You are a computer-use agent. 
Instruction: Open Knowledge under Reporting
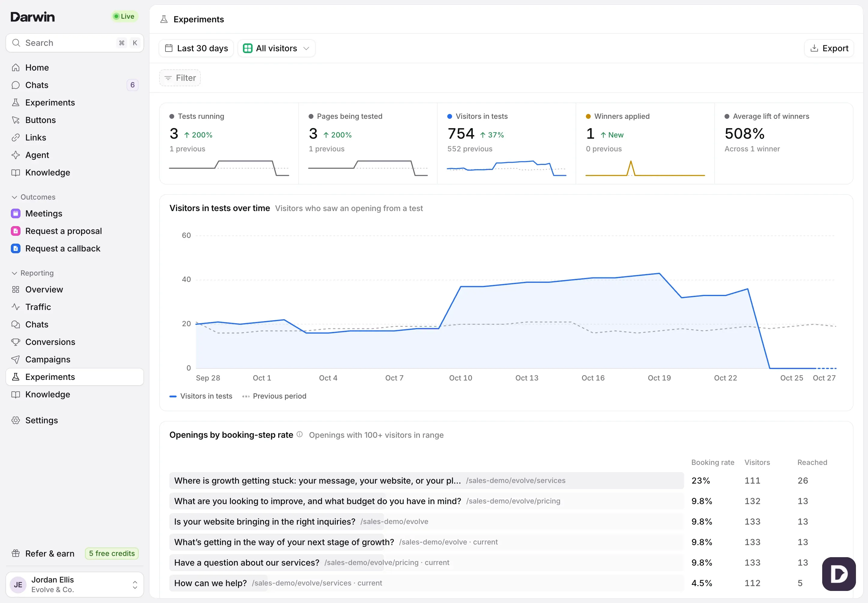tap(74, 394)
